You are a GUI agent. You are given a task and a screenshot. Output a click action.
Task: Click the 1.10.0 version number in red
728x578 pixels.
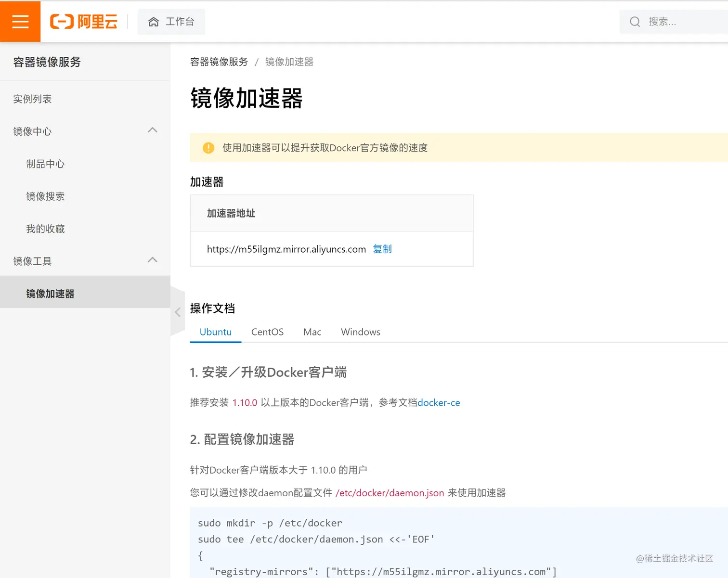click(245, 403)
